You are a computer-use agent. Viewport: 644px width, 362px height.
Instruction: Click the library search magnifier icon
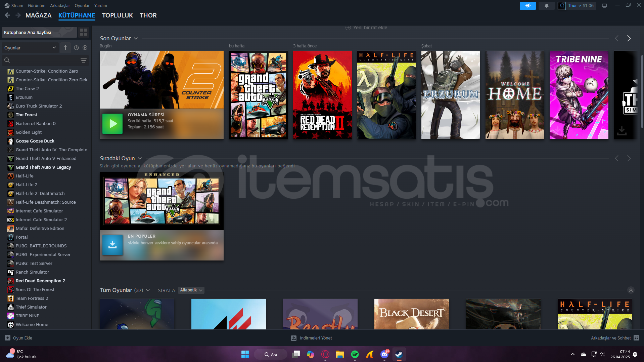pos(7,60)
